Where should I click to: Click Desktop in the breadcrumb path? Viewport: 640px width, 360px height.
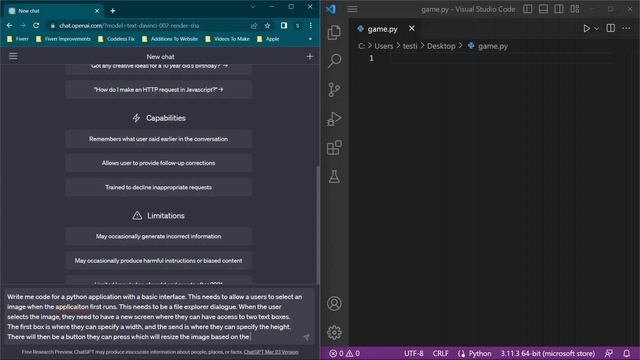coord(441,46)
